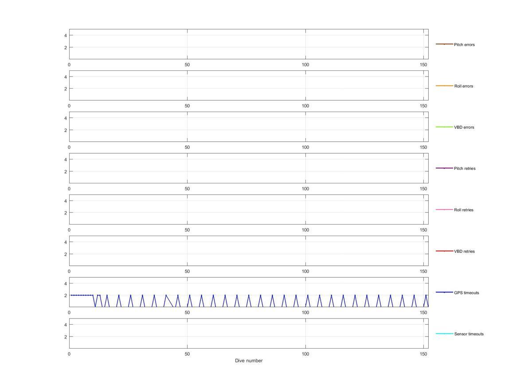Click tick label 50 under Pitch errors plot

[x=187, y=65]
